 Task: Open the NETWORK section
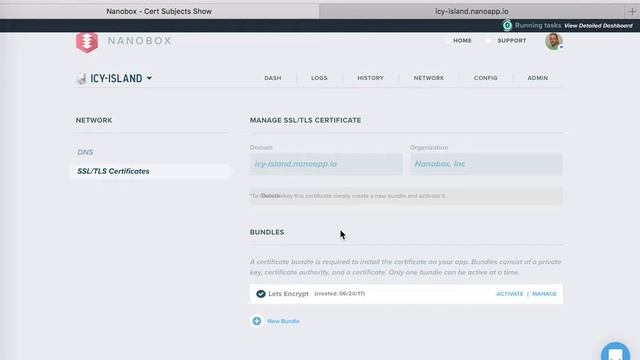pos(429,78)
